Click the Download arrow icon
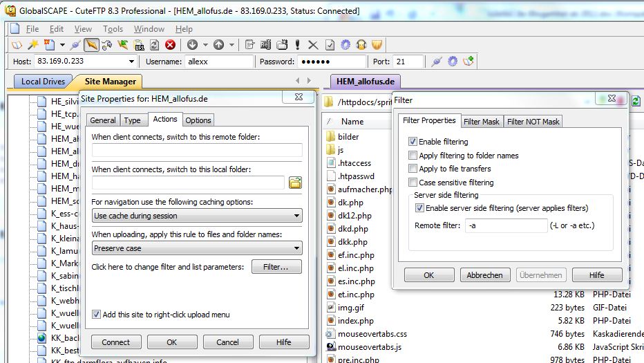Image resolution: width=644 pixels, height=363 pixels. click(x=192, y=45)
